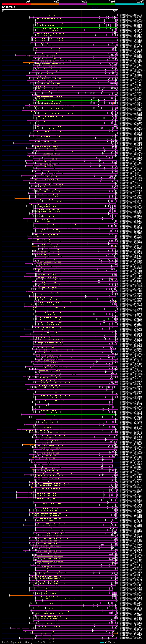This screenshot has height=644, width=146.
Task: Click the purple ~60% identity legend segment
Action: (73, 4)
